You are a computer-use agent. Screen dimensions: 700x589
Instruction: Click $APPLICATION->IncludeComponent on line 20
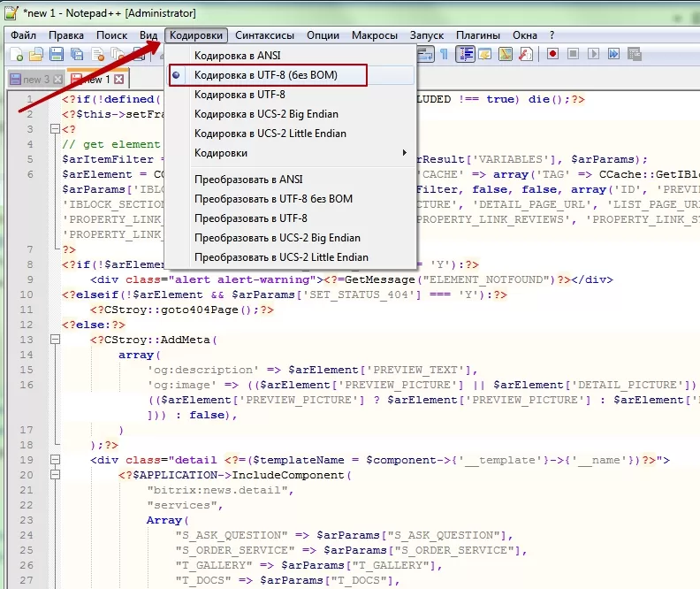239,475
